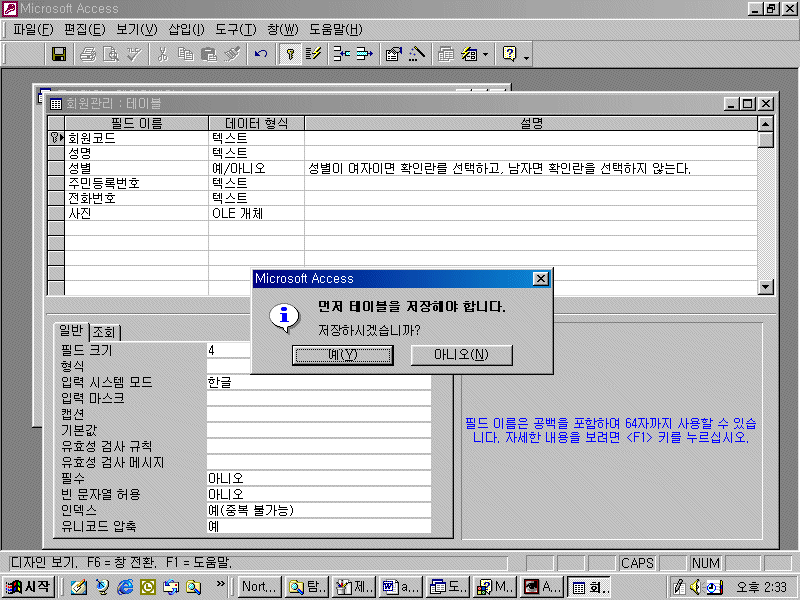Click the 필수 property value 아니오
Viewport: 800px width, 600px height.
[x=319, y=478]
